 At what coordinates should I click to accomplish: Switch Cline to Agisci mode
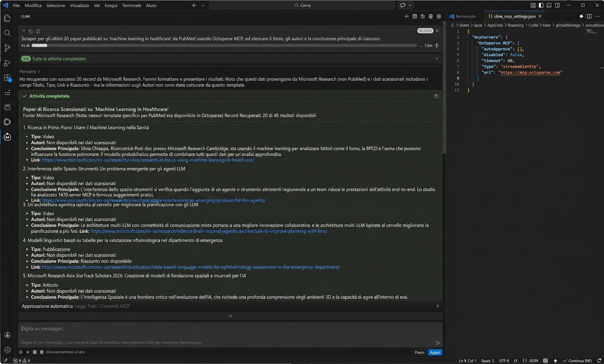click(435, 352)
